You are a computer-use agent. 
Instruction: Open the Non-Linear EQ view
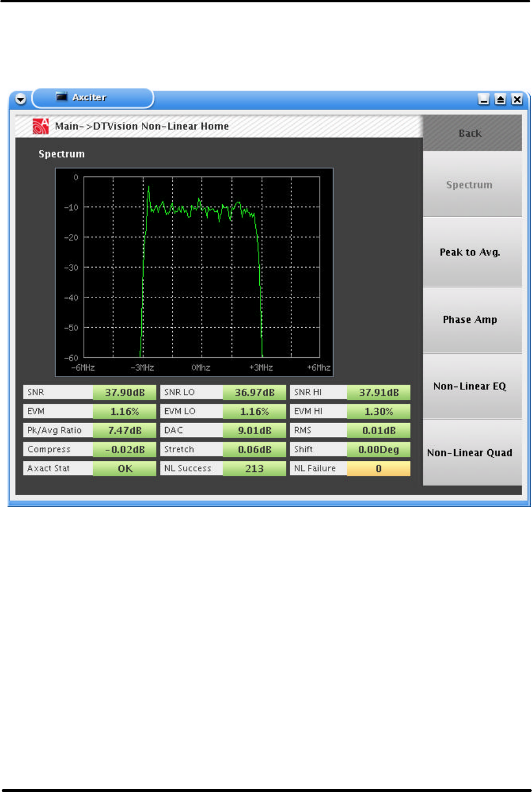click(472, 386)
